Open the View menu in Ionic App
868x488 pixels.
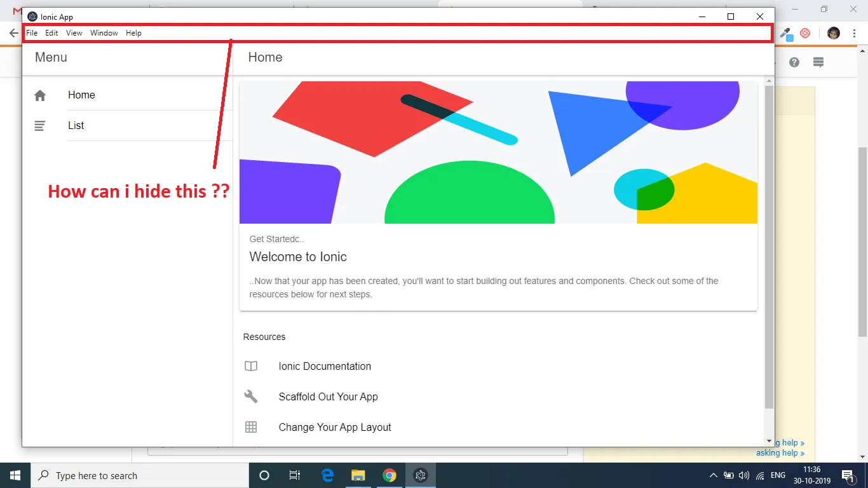click(x=74, y=33)
